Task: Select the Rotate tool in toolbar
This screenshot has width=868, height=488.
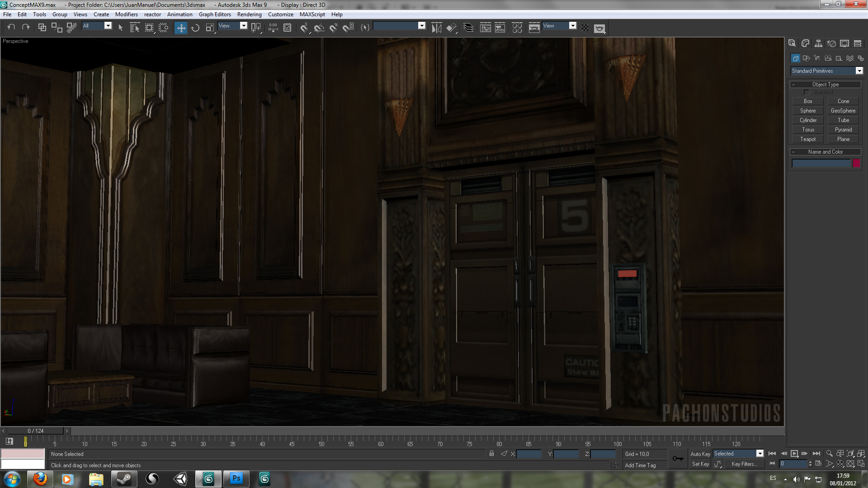Action: point(195,28)
